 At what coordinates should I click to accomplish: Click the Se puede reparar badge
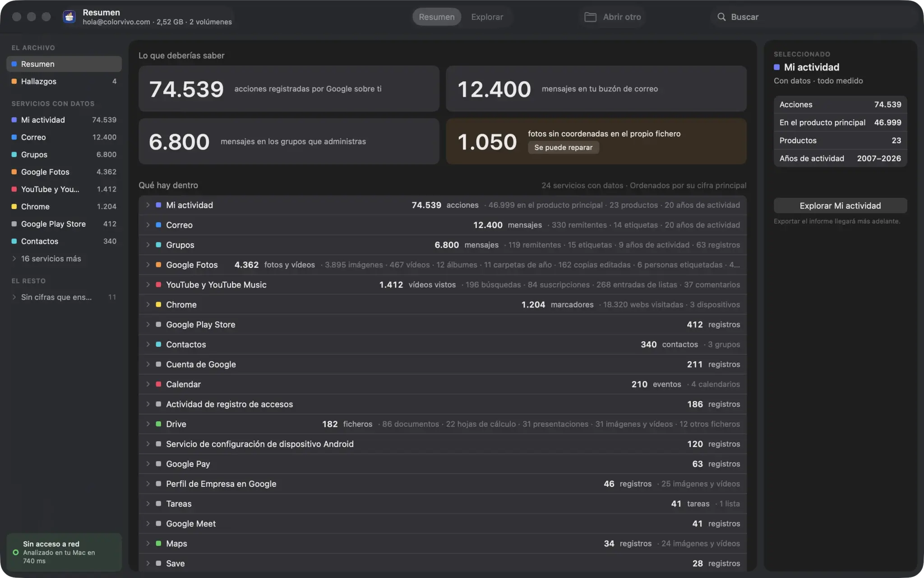point(563,147)
